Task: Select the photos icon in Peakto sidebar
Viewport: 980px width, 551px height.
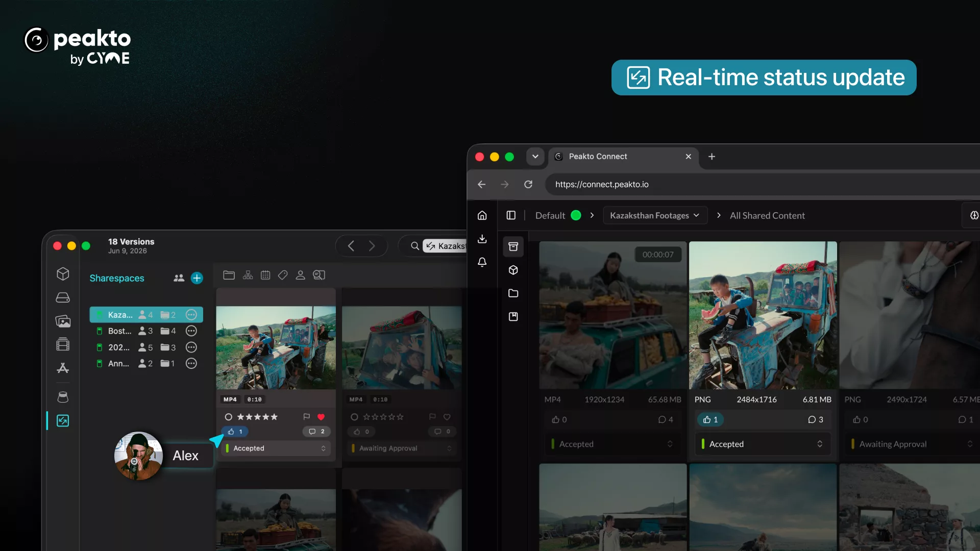Action: click(x=63, y=321)
